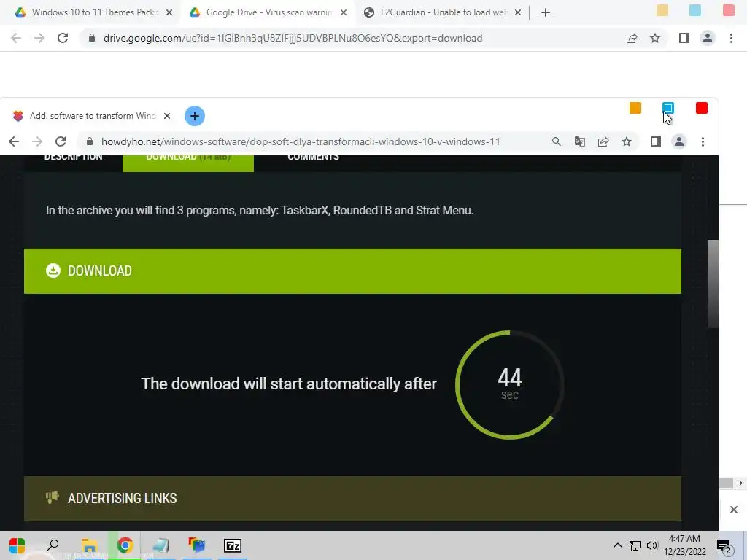Viewport: 747px width, 560px height.
Task: Reload the Google Drive page in back window
Action: pos(63,38)
